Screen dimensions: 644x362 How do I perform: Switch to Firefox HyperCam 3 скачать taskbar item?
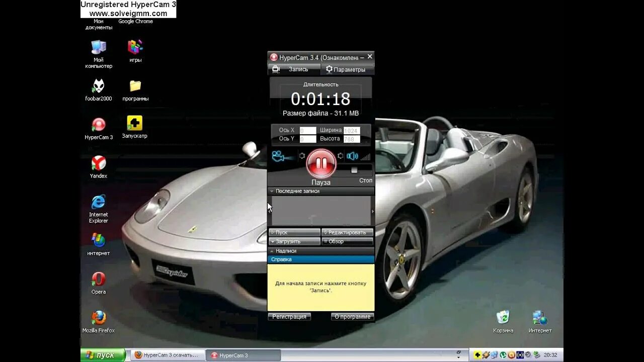(x=168, y=355)
